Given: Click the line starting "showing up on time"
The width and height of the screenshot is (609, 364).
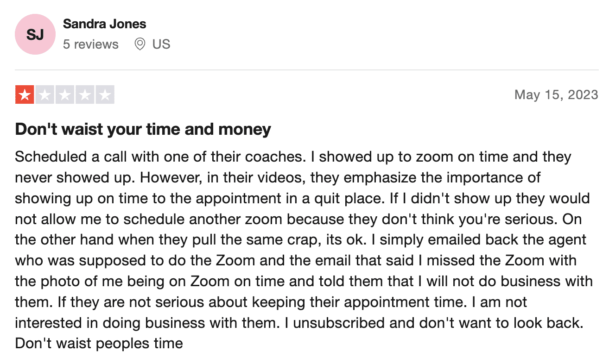Looking at the screenshot, I should pos(303,198).
